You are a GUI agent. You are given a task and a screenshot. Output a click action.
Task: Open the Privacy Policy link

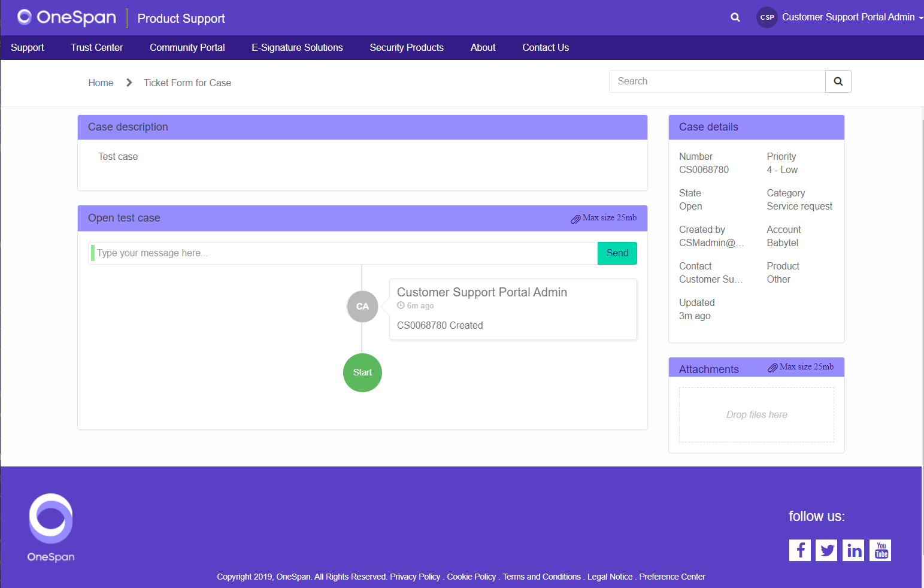(415, 577)
